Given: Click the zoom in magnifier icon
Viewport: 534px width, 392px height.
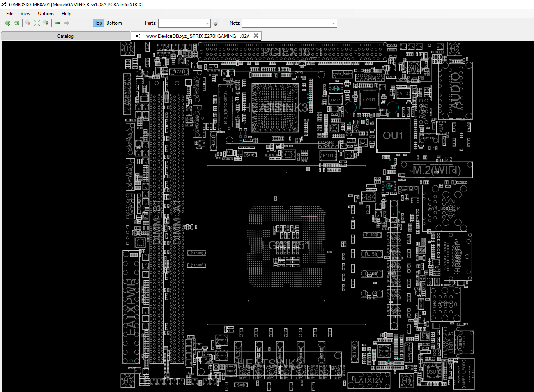Looking at the screenshot, I should tap(46, 23).
